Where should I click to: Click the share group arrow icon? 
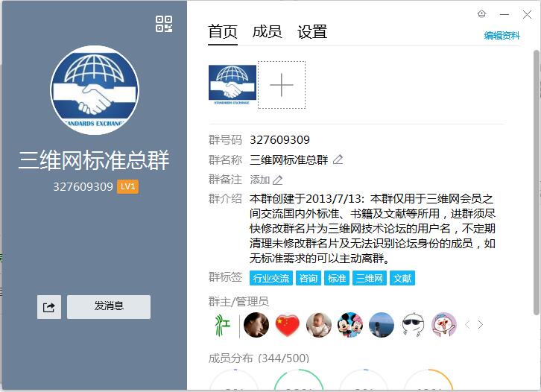tap(49, 307)
